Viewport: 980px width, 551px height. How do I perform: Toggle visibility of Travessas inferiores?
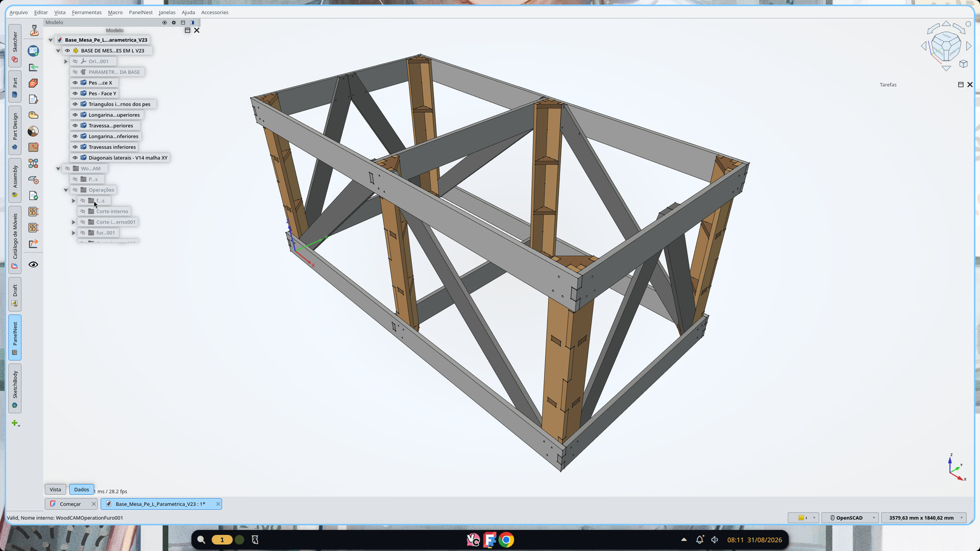75,147
